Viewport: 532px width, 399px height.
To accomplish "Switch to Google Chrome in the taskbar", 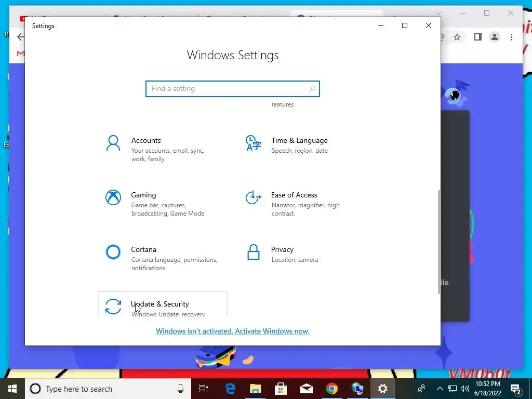I will click(332, 389).
